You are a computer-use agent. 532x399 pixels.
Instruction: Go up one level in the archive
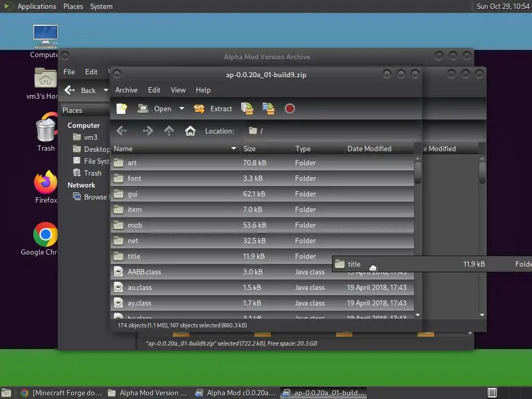169,130
